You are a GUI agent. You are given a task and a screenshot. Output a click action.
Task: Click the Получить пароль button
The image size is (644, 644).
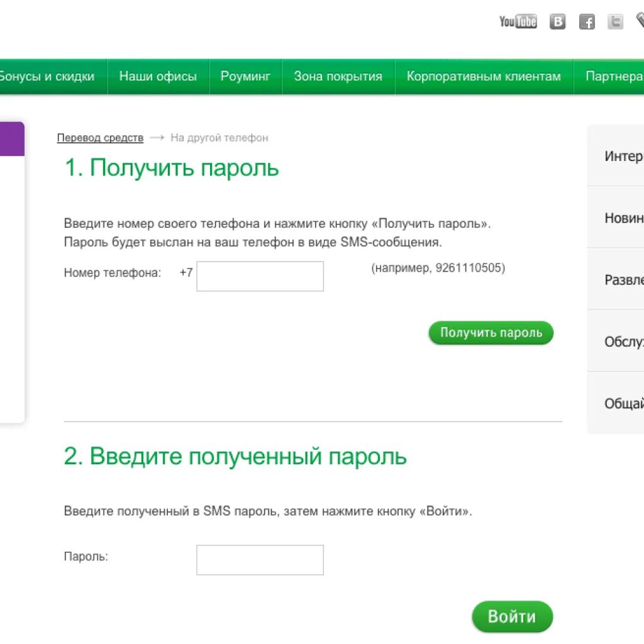(491, 333)
